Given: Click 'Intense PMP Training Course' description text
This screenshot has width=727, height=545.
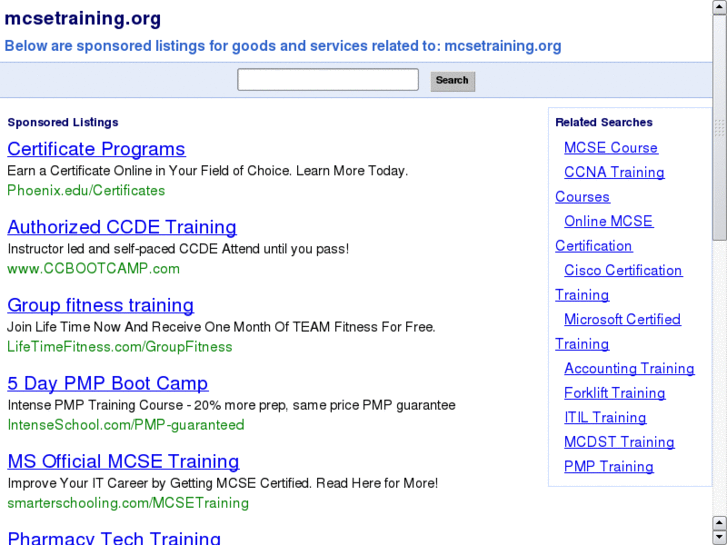Looking at the screenshot, I should 231,405.
